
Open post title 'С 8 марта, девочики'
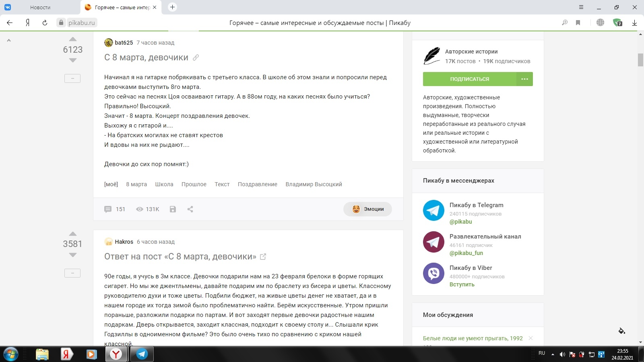click(146, 58)
